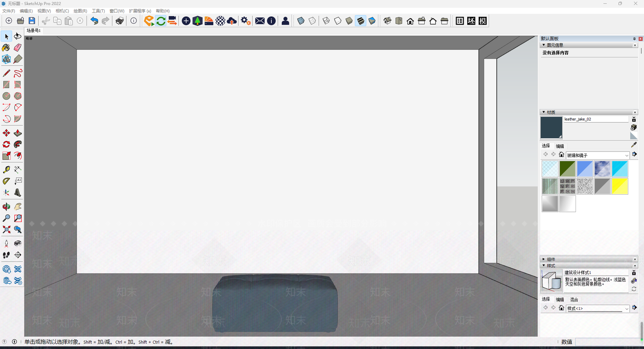
Task: Choose the Push/Pull tool
Action: (18, 133)
